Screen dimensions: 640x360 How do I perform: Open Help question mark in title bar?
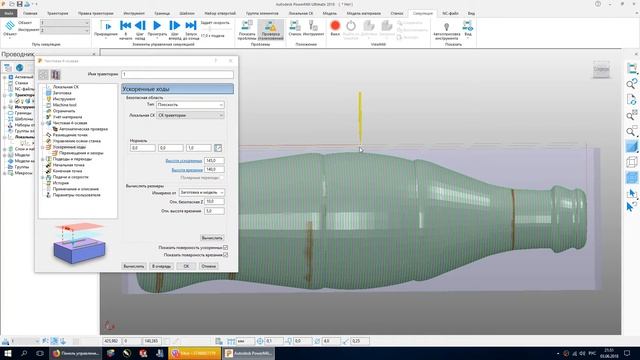598,4
